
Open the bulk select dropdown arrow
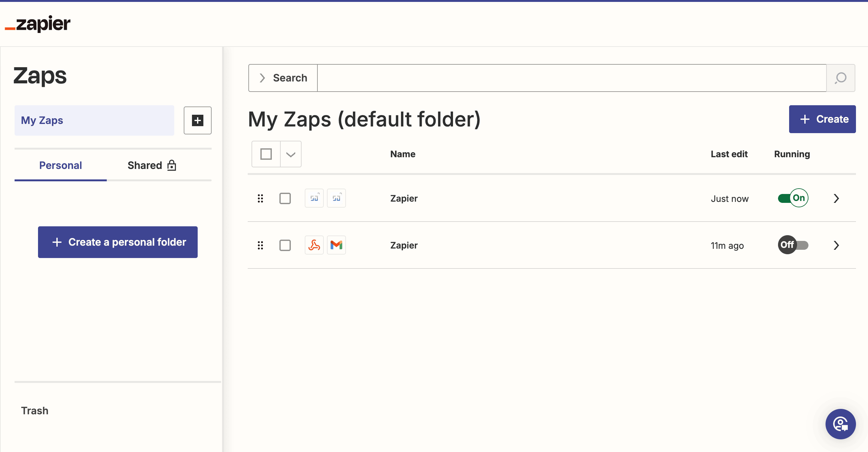291,154
